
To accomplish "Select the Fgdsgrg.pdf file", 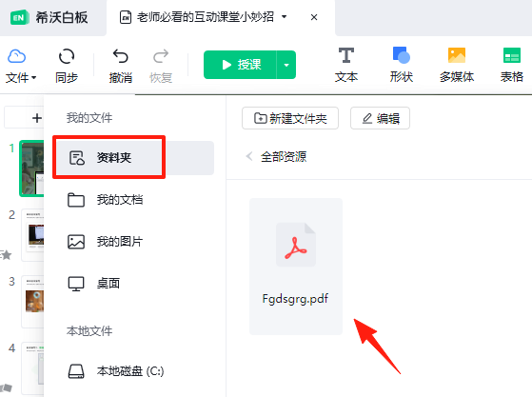I will click(296, 267).
